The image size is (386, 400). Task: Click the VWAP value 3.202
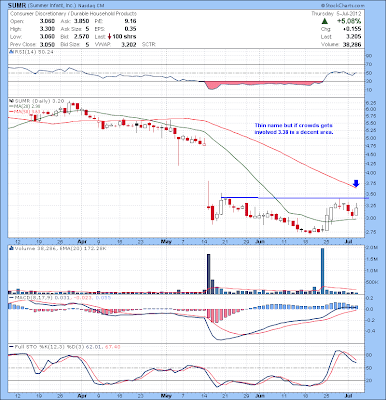[129, 44]
